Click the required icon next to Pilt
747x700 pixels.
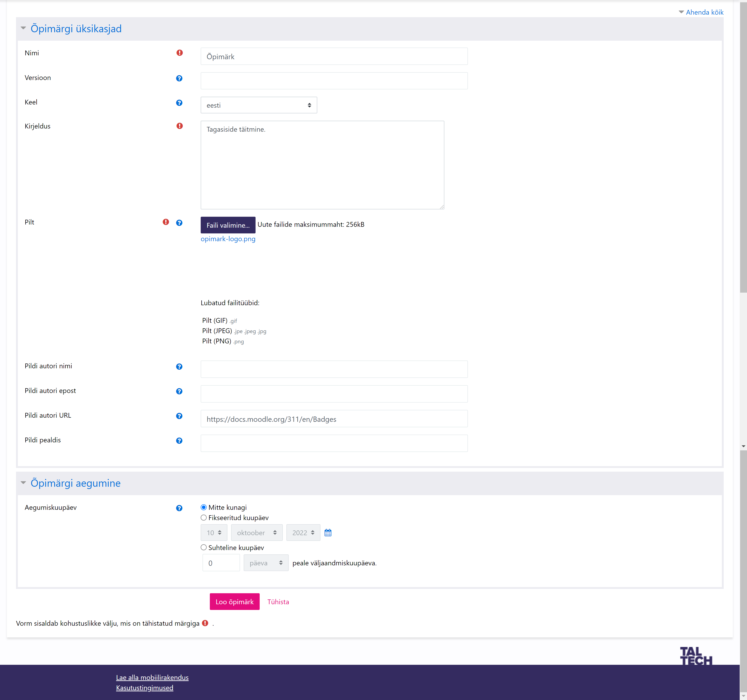tap(166, 222)
